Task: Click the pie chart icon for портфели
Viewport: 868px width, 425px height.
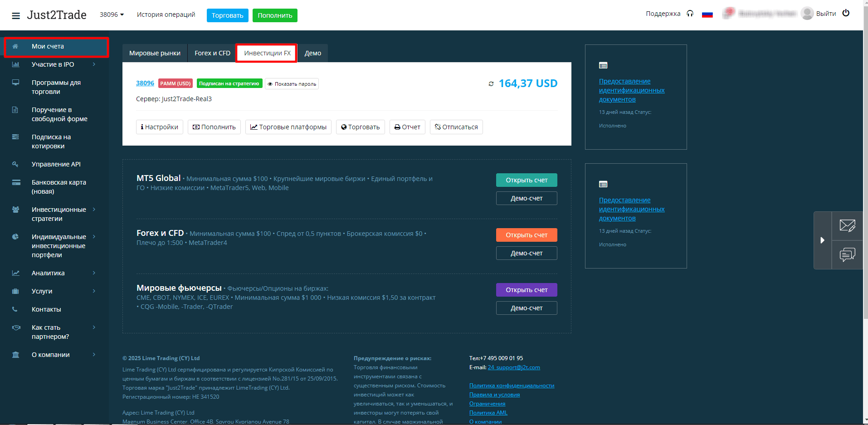Action: (15, 237)
